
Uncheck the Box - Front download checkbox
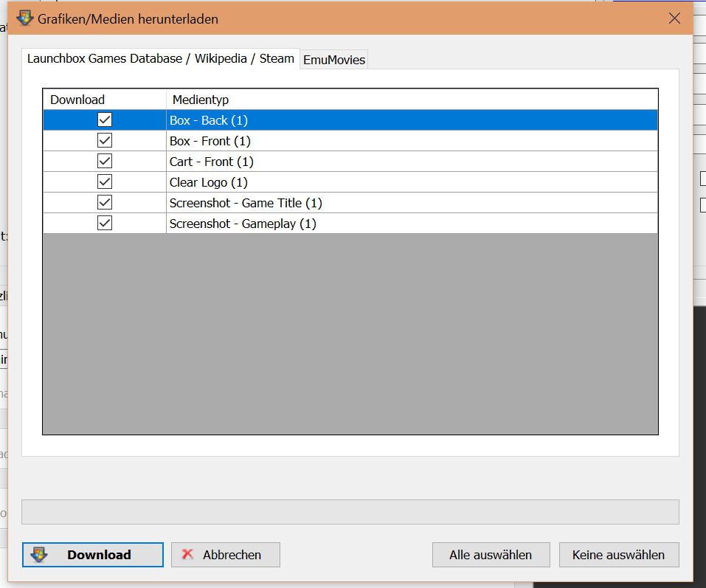coord(105,140)
